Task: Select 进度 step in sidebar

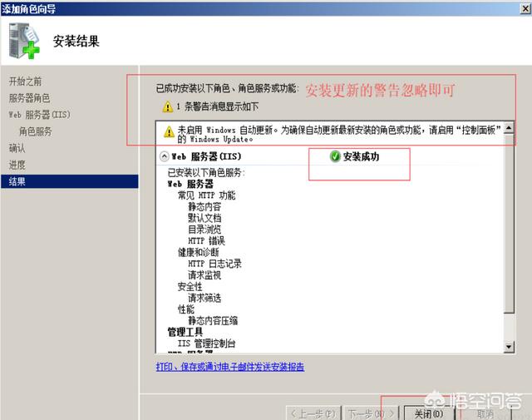Action: pos(17,165)
